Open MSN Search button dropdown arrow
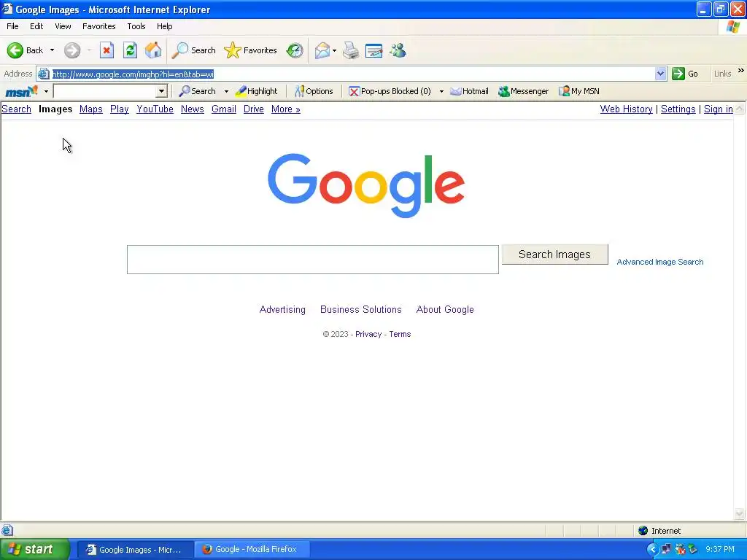Image resolution: width=747 pixels, height=560 pixels. click(x=226, y=91)
